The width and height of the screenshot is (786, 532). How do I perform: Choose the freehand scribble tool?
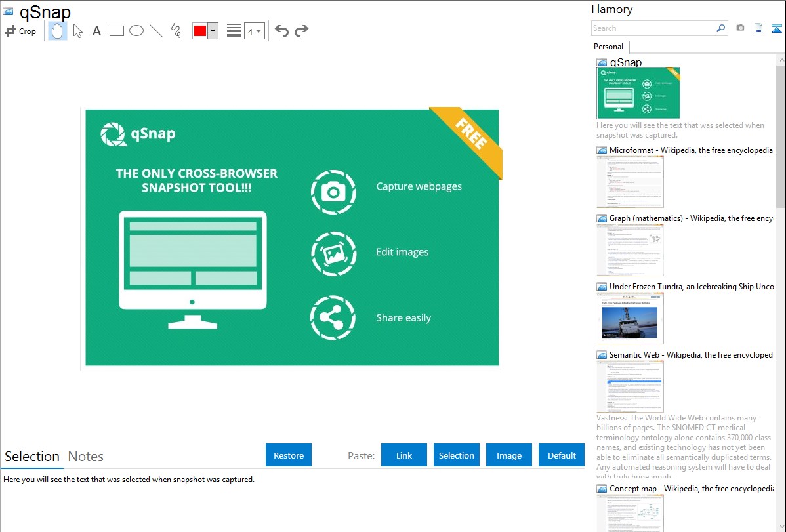pos(176,31)
